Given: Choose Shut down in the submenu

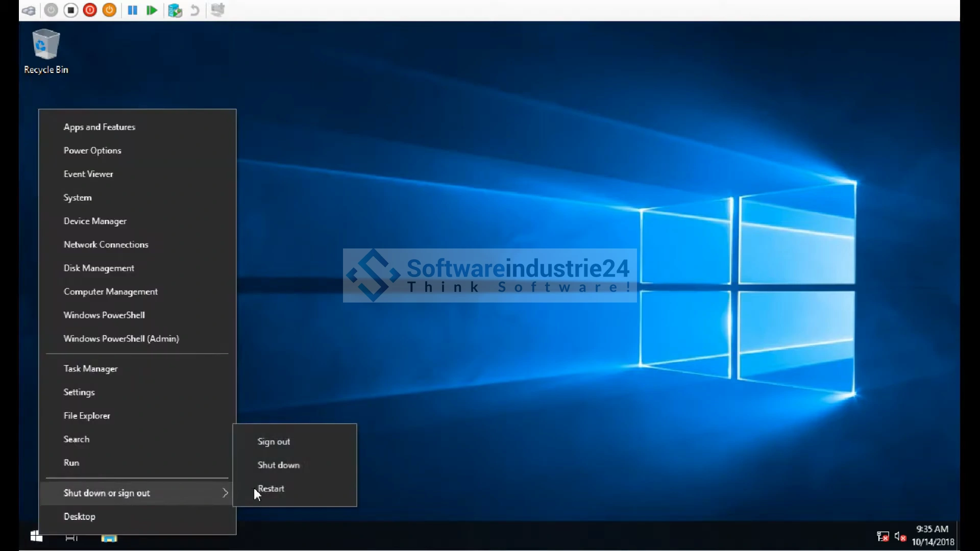Looking at the screenshot, I should (x=279, y=465).
